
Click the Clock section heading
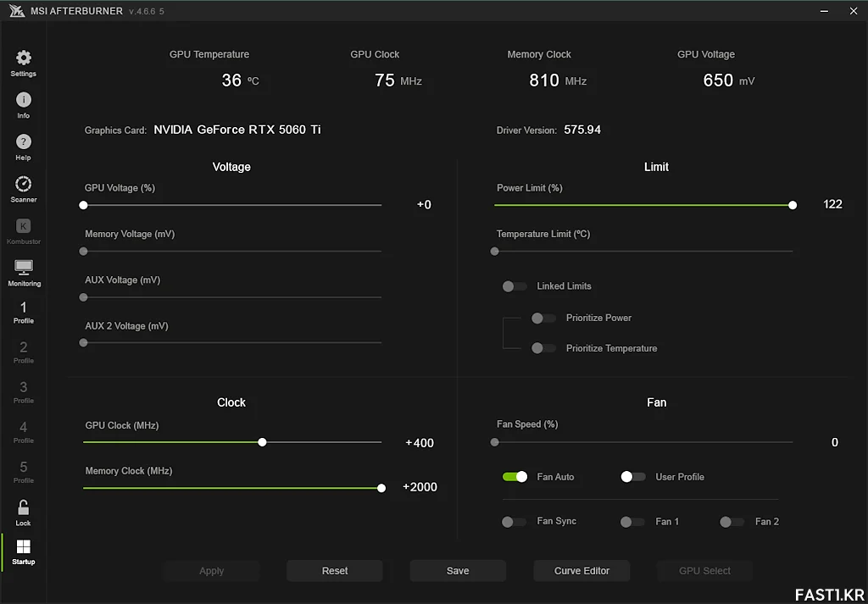click(x=231, y=402)
